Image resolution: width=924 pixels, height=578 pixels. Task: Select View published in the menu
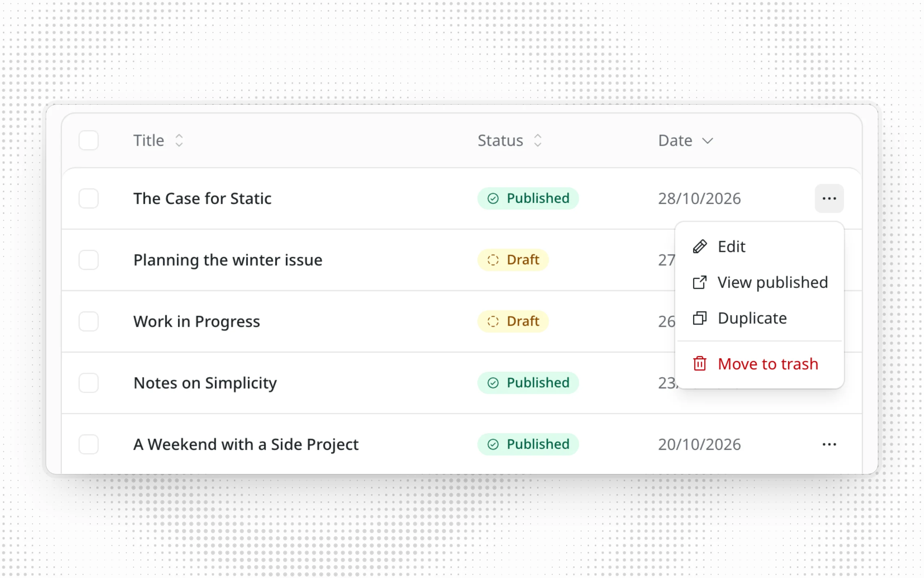(759, 282)
